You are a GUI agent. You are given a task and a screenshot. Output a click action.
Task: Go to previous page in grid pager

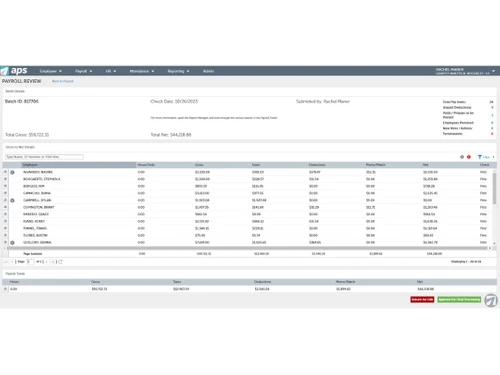pos(12,262)
